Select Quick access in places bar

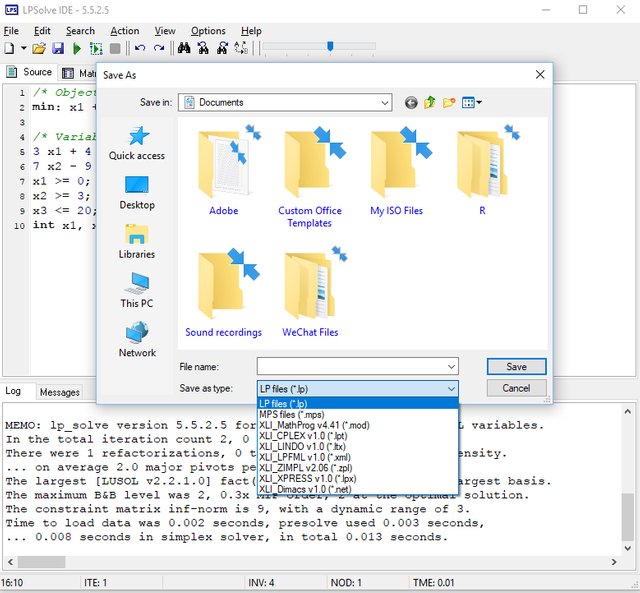137,143
